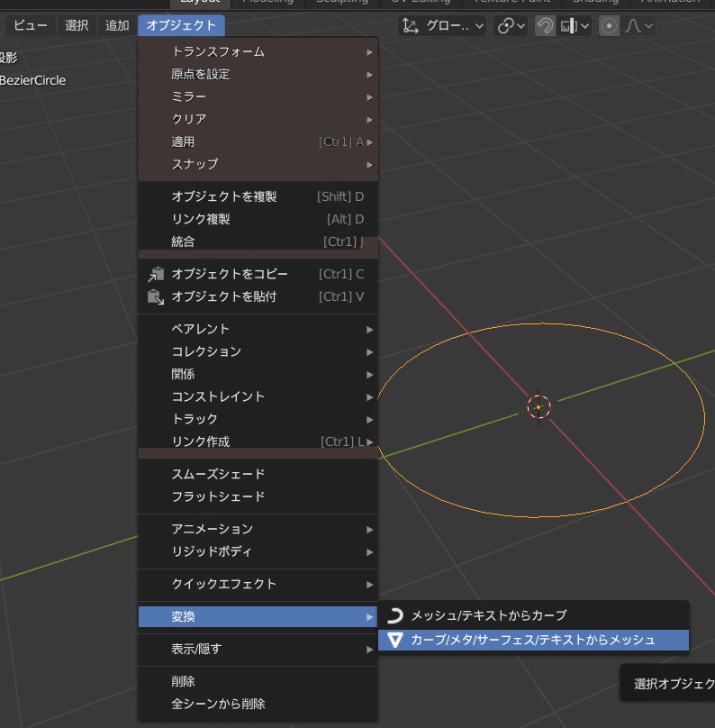Screen dimensions: 715x728
Task: Expand the ミラー submenu
Action: coord(258,97)
